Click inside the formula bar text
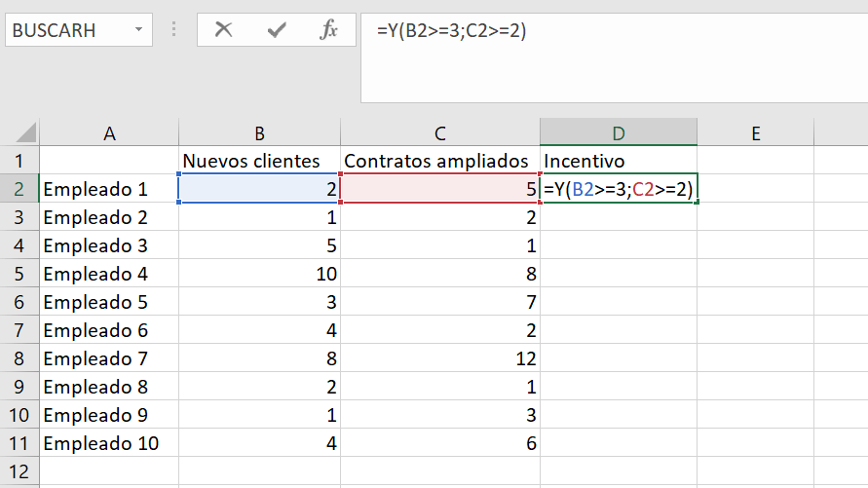 click(451, 30)
